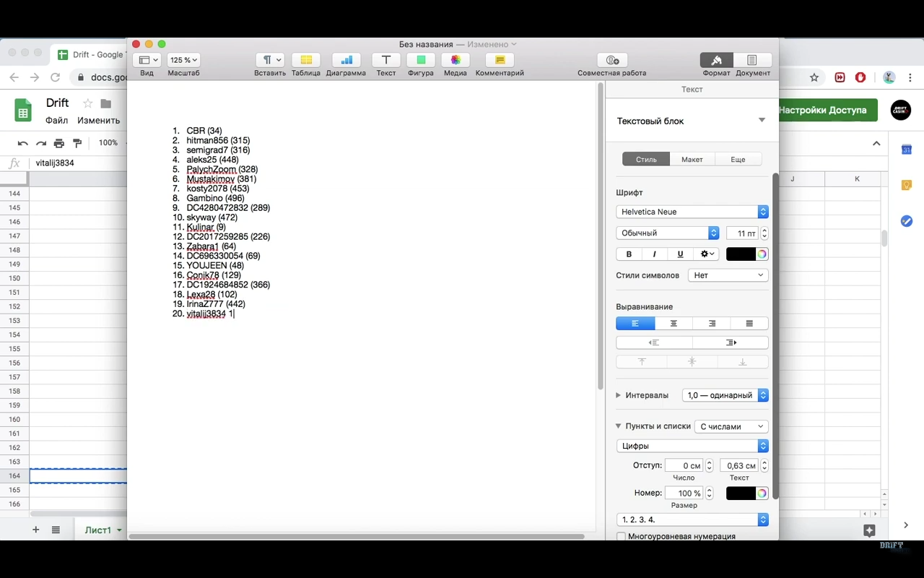Open the Цифры list style dropdown
This screenshot has width=924, height=578.
pos(763,446)
